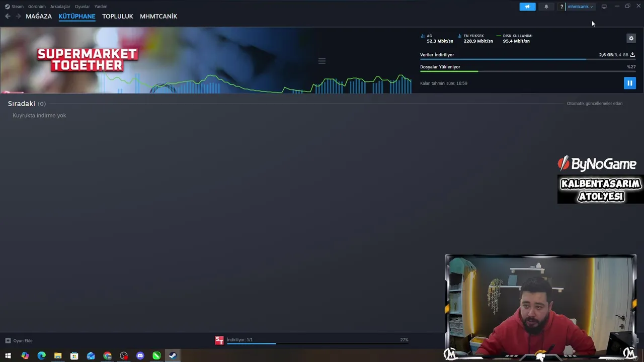Open the Windows Start menu
The height and width of the screenshot is (362, 644).
8,356
